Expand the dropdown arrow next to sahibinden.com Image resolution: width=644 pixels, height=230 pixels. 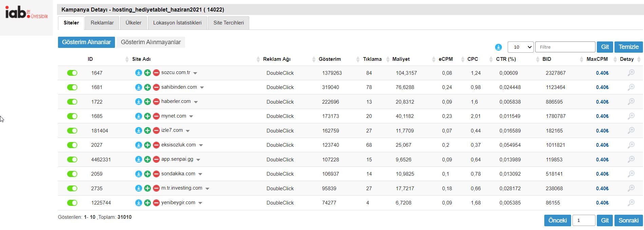(x=202, y=88)
